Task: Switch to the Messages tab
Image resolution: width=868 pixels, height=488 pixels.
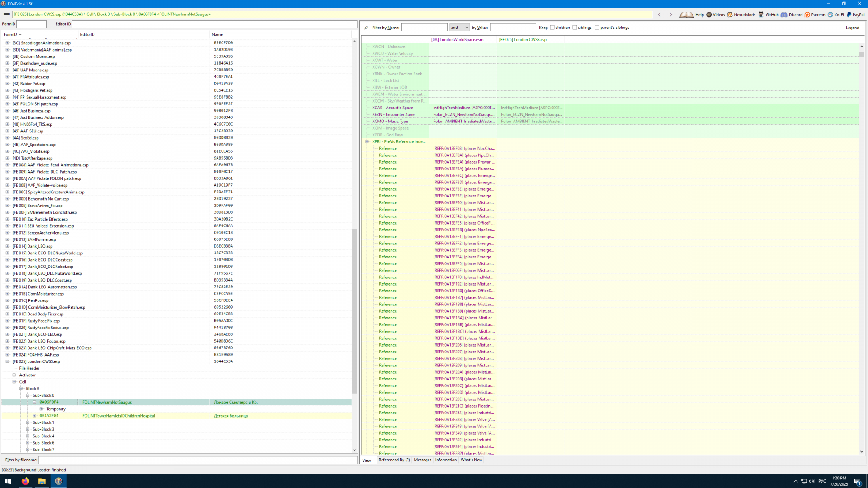Action: click(422, 460)
